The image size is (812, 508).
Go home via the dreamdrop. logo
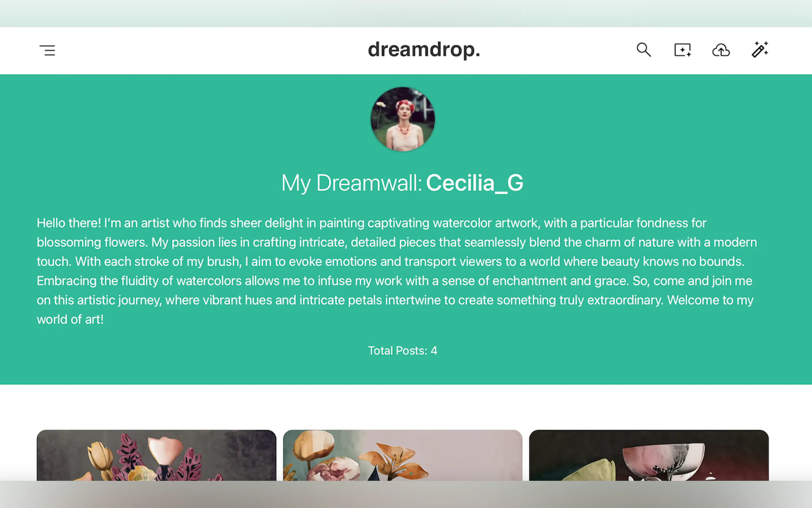tap(424, 50)
